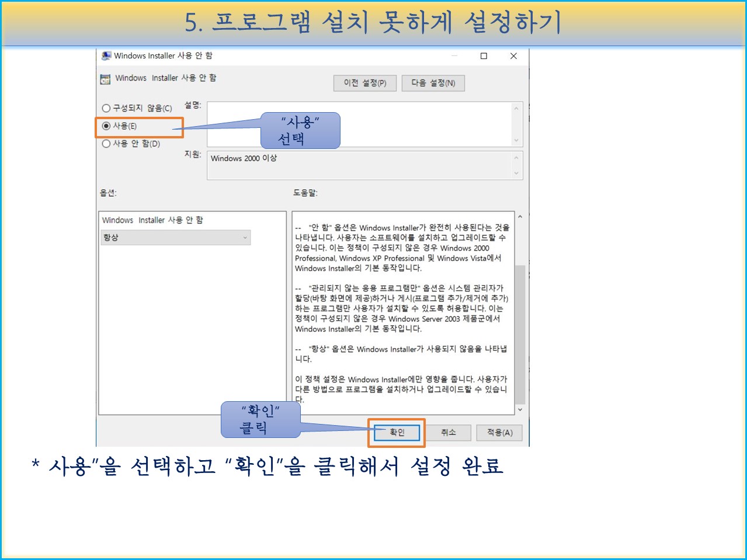Select the 사용 안 함(D) radio button

tap(106, 144)
